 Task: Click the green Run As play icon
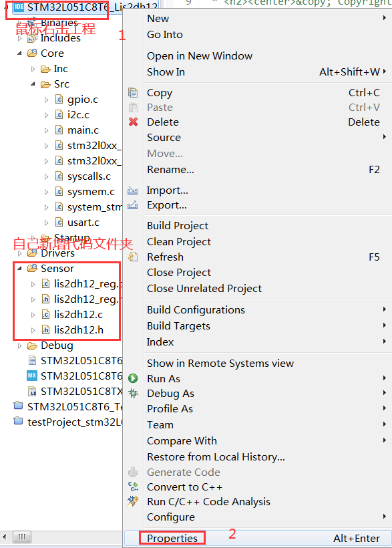tap(132, 378)
